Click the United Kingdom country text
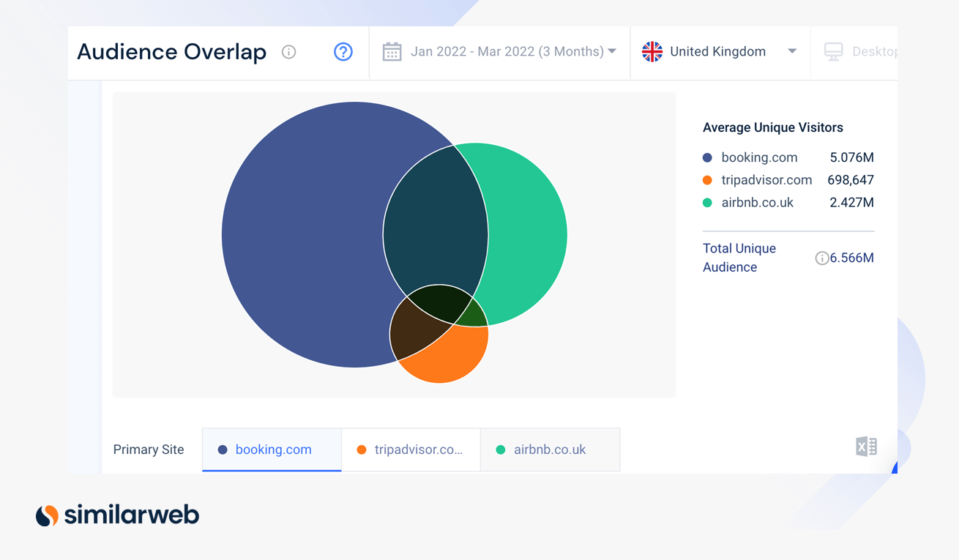 pyautogui.click(x=718, y=52)
